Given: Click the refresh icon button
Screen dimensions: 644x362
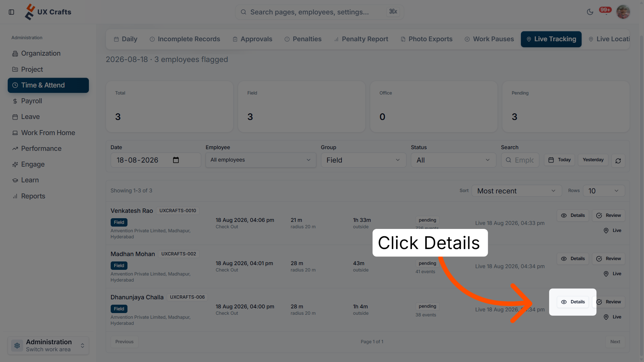Looking at the screenshot, I should point(618,161).
